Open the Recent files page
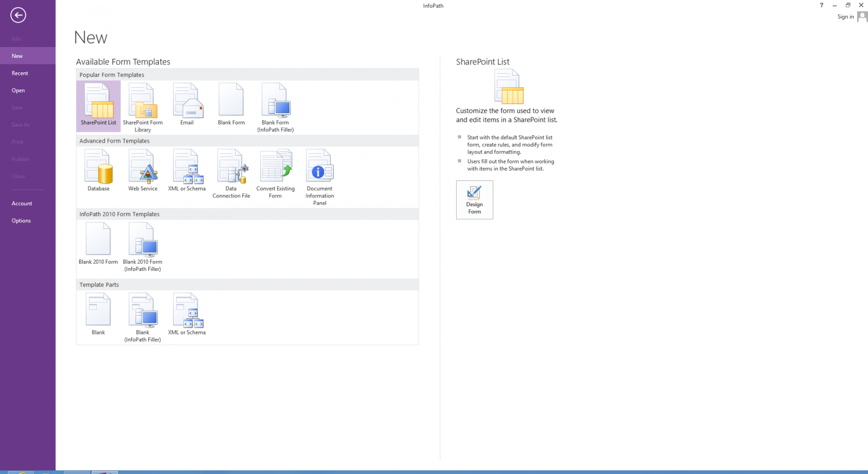868x474 pixels. pyautogui.click(x=27, y=73)
